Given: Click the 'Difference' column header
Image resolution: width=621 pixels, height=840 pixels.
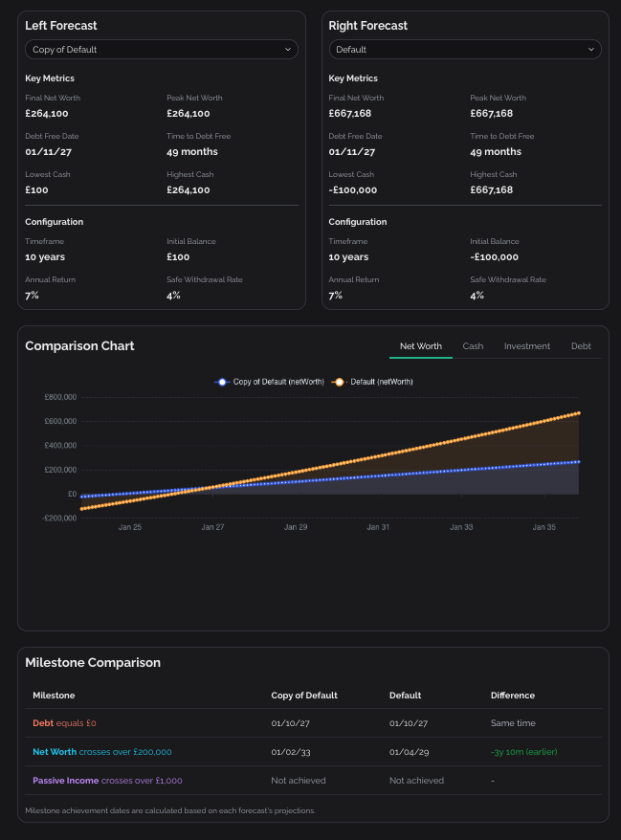Looking at the screenshot, I should pos(513,696).
